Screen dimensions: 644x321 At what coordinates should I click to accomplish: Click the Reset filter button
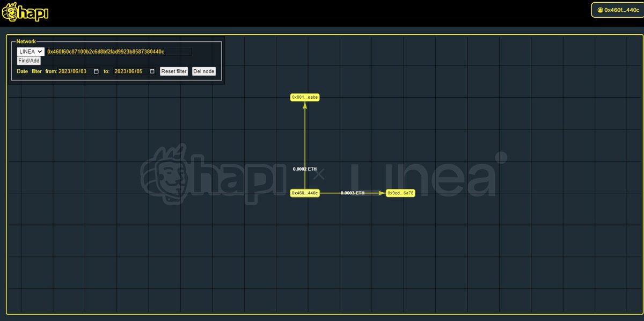174,71
